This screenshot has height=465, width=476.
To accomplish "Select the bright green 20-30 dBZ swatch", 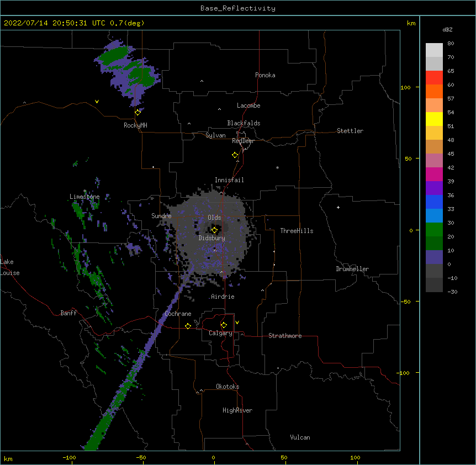I will pyautogui.click(x=434, y=230).
